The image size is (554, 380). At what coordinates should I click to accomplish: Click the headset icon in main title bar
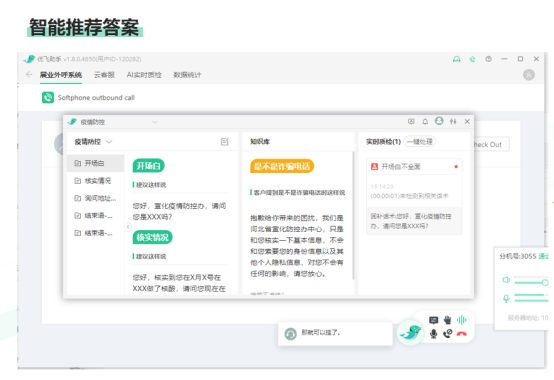tap(456, 59)
